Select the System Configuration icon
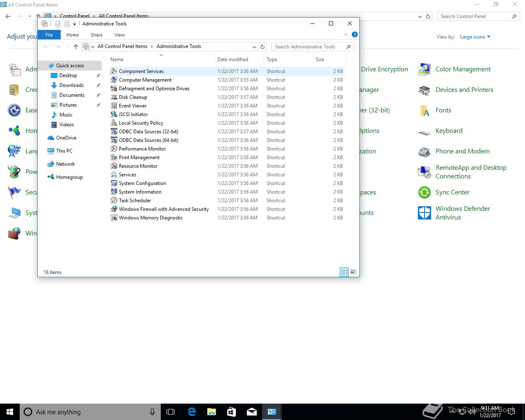 (x=114, y=183)
